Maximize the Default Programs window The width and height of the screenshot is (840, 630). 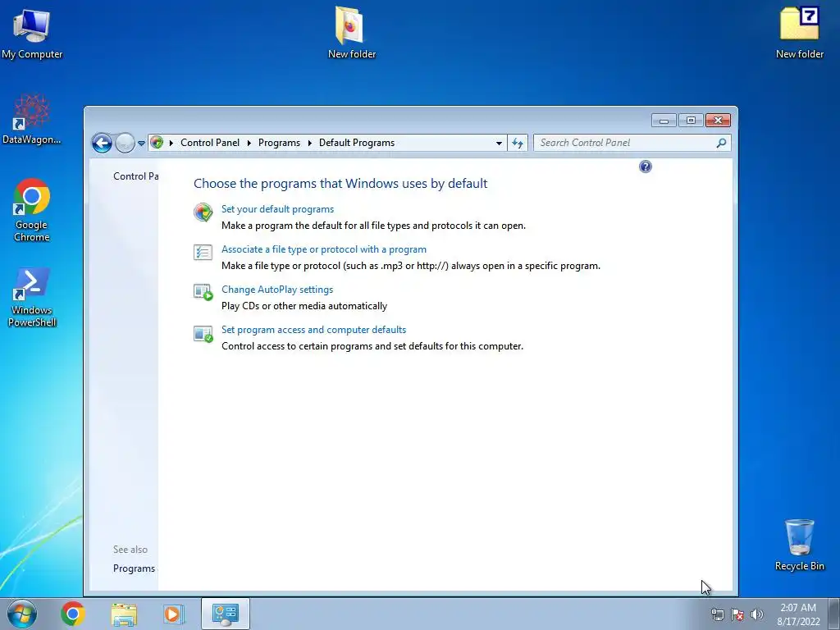click(x=691, y=121)
